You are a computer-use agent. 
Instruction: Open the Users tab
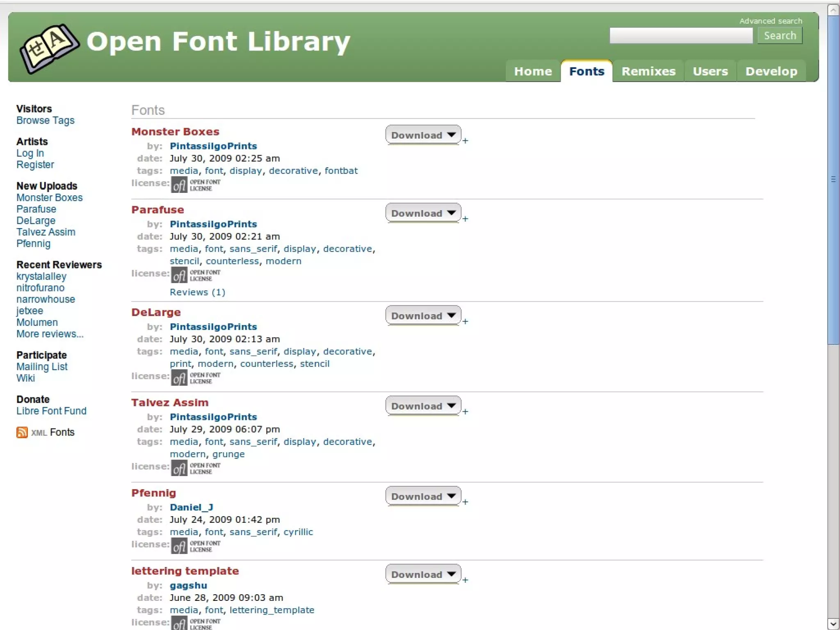point(710,71)
